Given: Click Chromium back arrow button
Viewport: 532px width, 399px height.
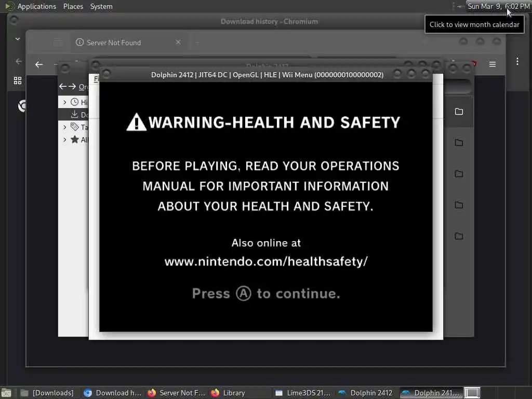Looking at the screenshot, I should point(19,61).
